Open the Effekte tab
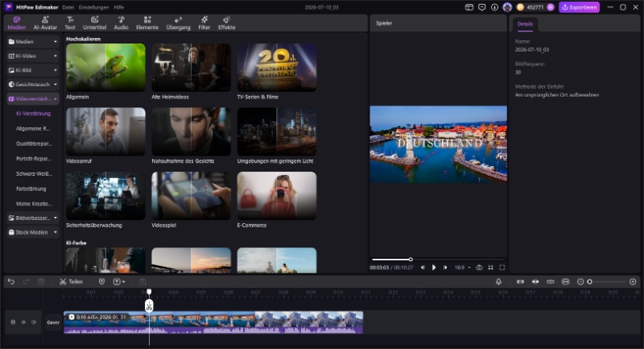The height and width of the screenshot is (349, 644). pyautogui.click(x=227, y=23)
